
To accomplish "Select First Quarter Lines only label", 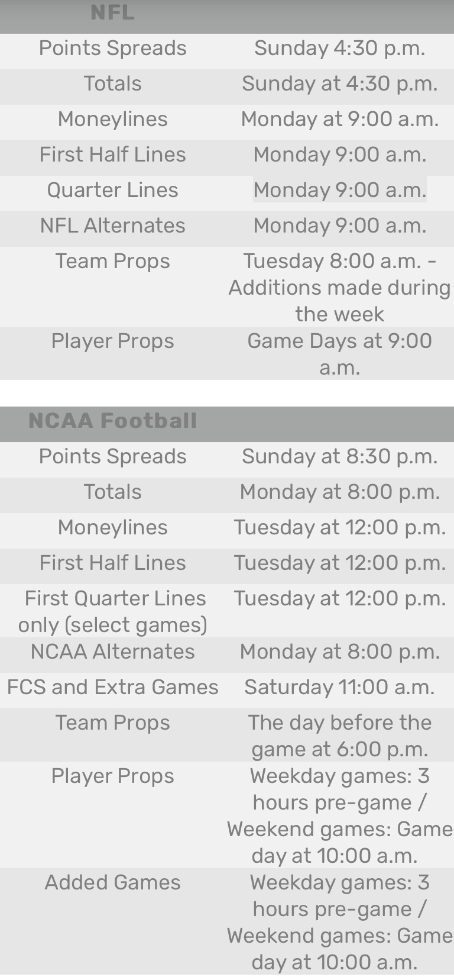I will pyautogui.click(x=113, y=611).
